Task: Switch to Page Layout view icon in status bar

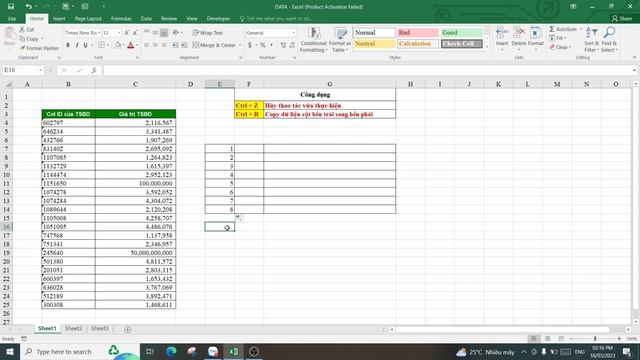Action: pyautogui.click(x=547, y=339)
